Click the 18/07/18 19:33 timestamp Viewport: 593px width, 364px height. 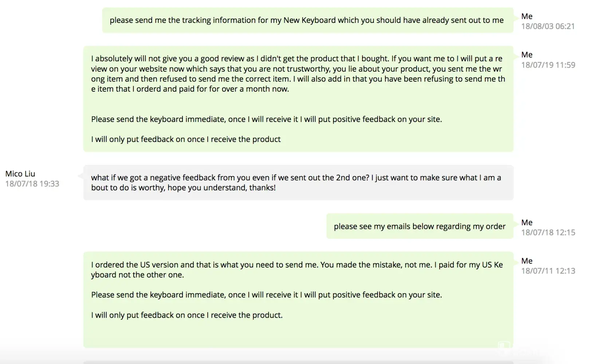32,184
